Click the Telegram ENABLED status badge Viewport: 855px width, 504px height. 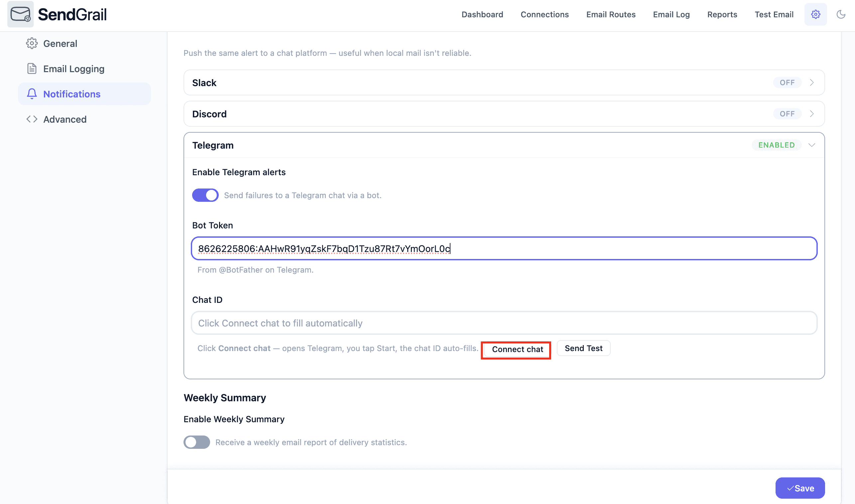click(x=776, y=145)
